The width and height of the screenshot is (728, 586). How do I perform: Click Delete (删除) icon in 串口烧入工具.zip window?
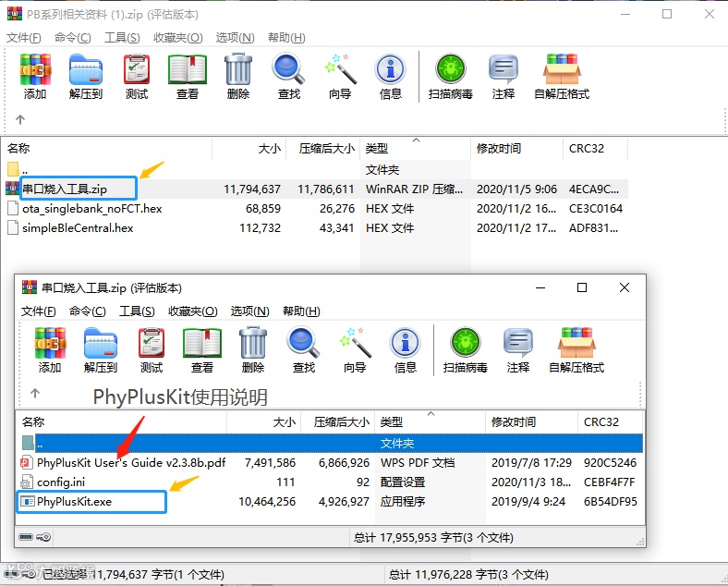(x=253, y=350)
